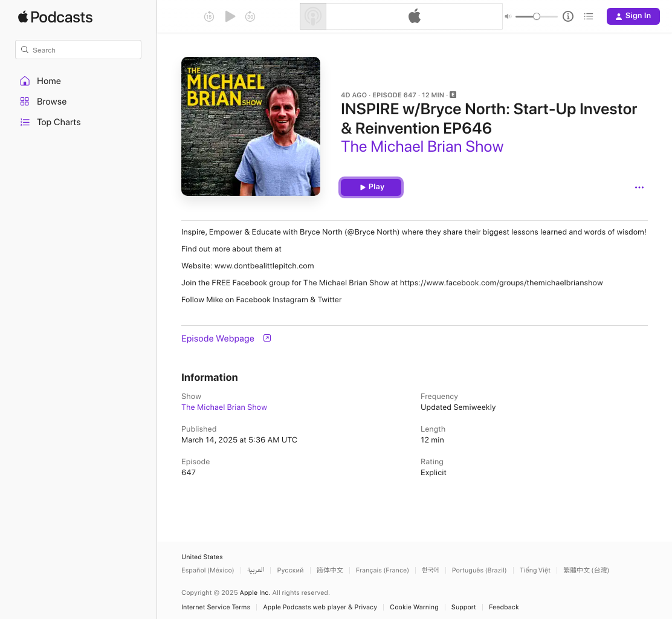This screenshot has height=619, width=672.
Task: Select the 繁體中文 (台灣) language
Action: click(586, 570)
